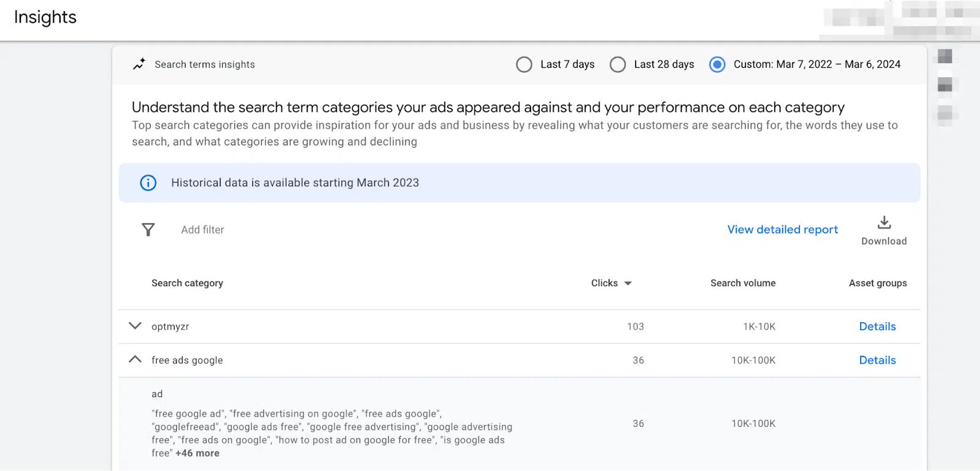Click the filter funnel icon

148,230
